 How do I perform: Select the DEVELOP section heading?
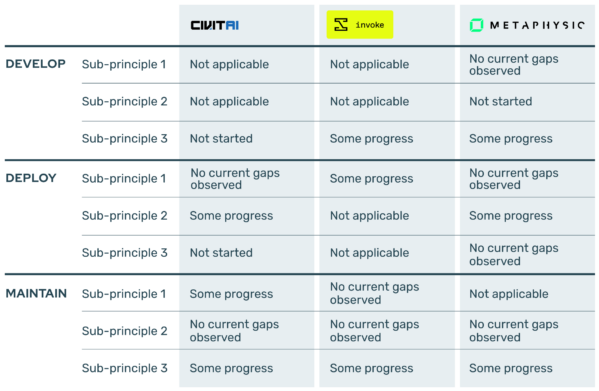[36, 64]
